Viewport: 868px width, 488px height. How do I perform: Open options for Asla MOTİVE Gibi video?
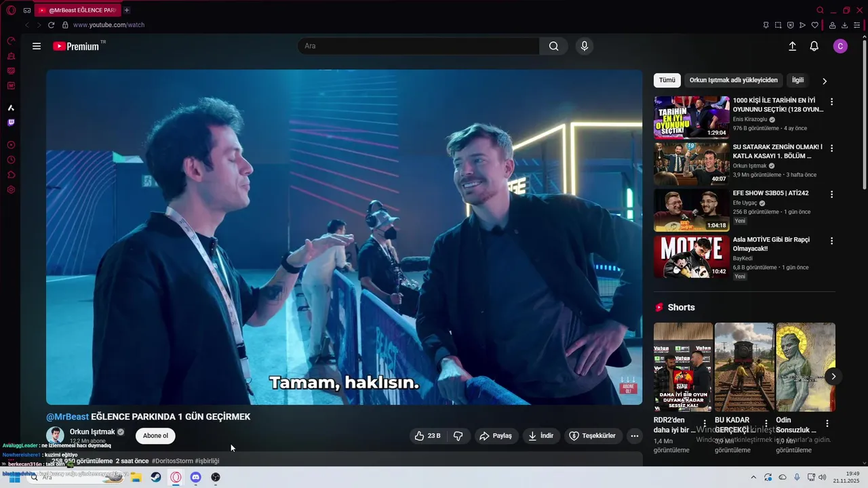tap(832, 241)
